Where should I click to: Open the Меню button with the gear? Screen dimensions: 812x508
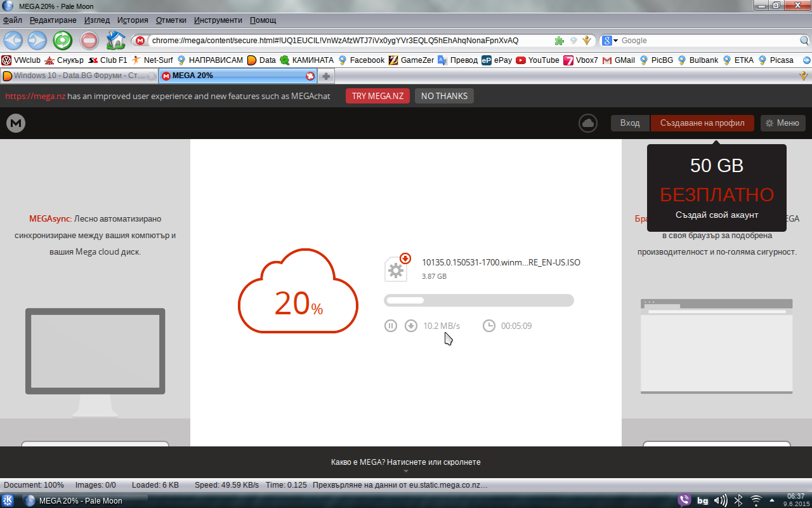coord(783,123)
